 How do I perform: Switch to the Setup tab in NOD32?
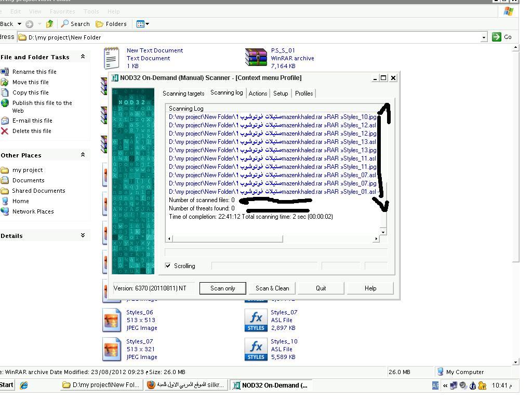[281, 94]
